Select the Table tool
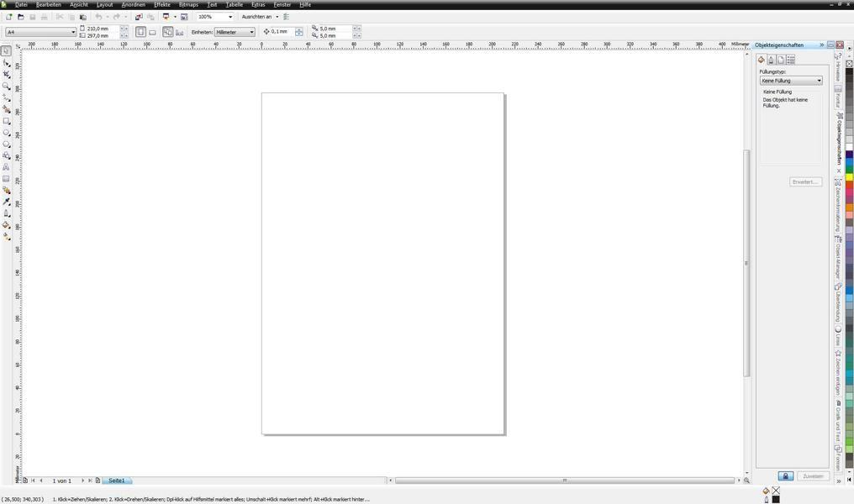This screenshot has height=504, width=854. pos(6,179)
